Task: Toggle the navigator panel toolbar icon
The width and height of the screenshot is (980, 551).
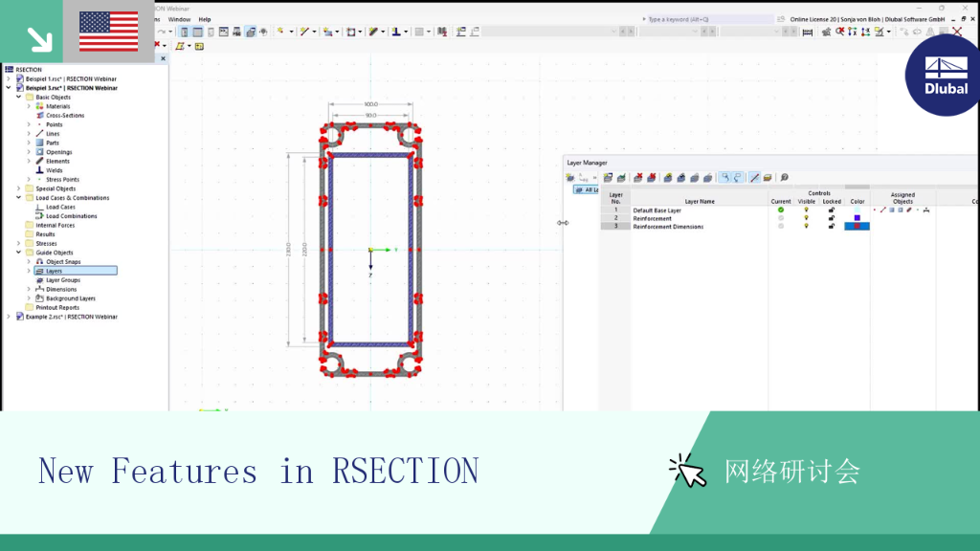Action: pos(185,32)
